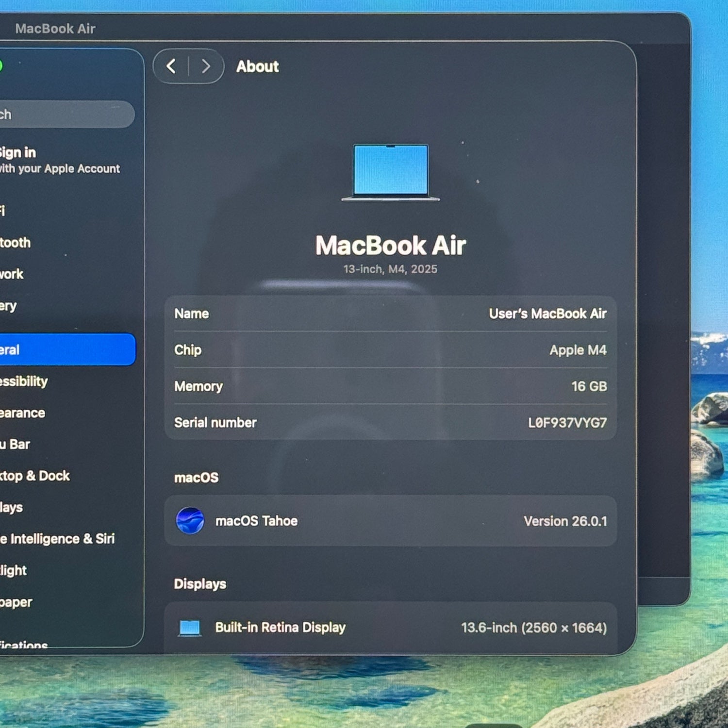The image size is (728, 728).
Task: Click the serial number L0F937VYG7
Action: pos(567,423)
